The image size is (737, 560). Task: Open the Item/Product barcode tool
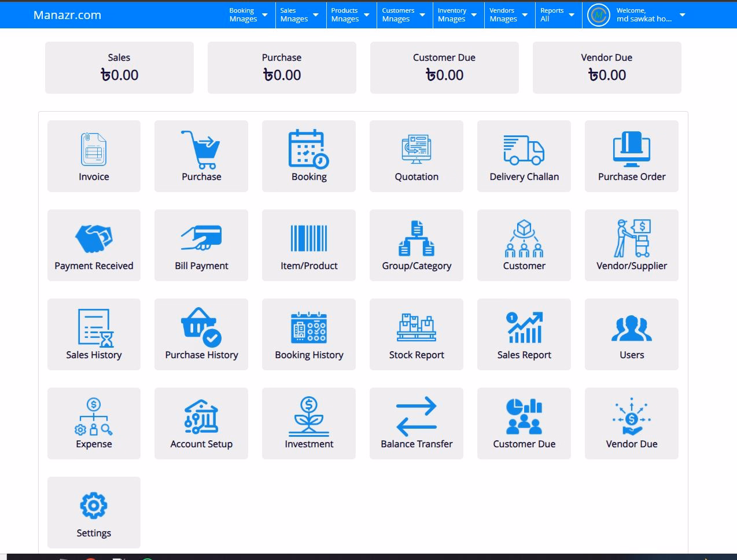point(308,237)
